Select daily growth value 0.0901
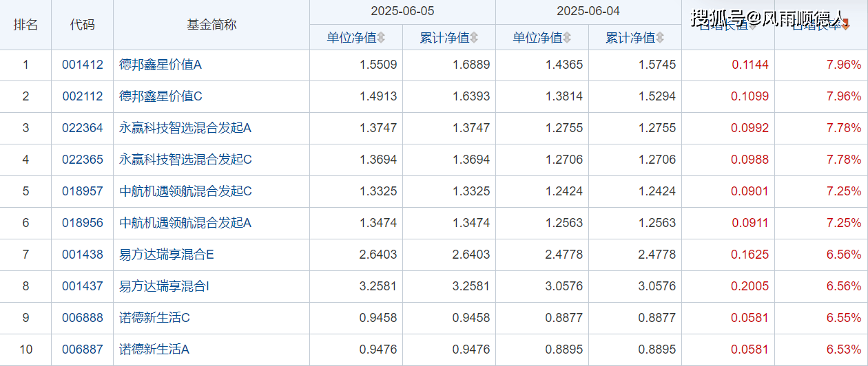The width and height of the screenshot is (868, 366). 750,191
